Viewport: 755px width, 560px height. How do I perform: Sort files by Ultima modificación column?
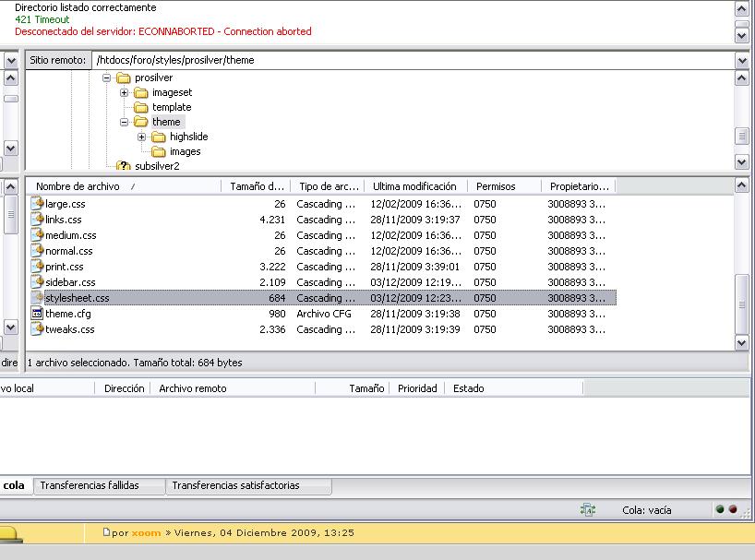[x=416, y=186]
